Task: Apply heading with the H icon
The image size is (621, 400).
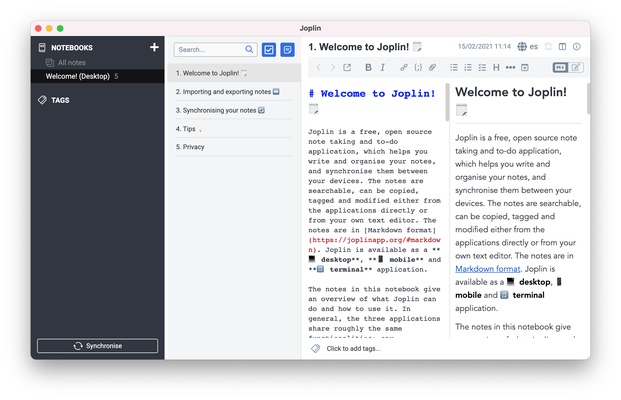Action: click(496, 68)
